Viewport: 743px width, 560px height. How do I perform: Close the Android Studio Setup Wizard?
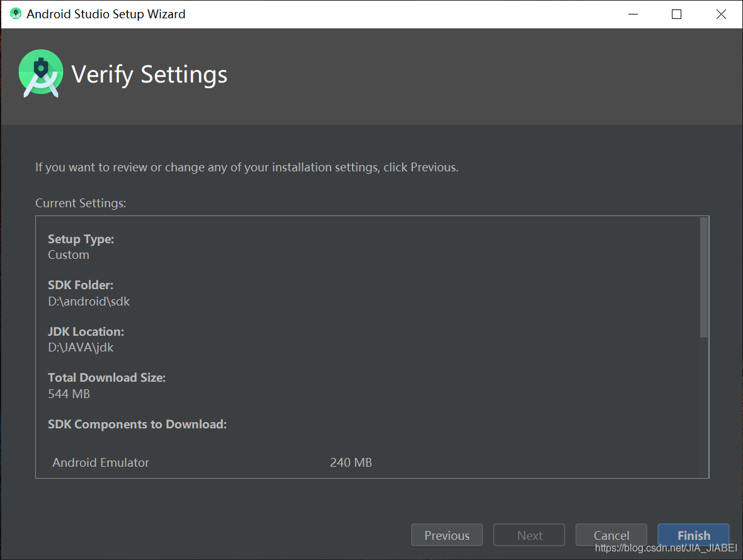(721, 14)
